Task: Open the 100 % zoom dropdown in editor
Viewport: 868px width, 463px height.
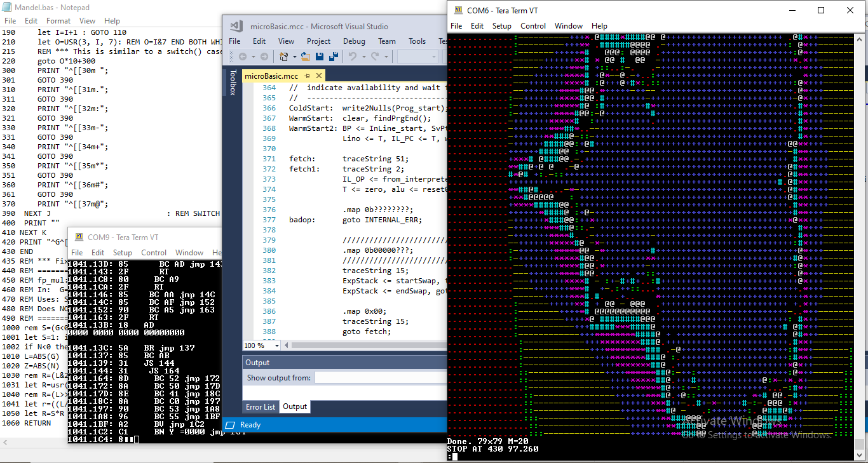Action: coord(276,346)
